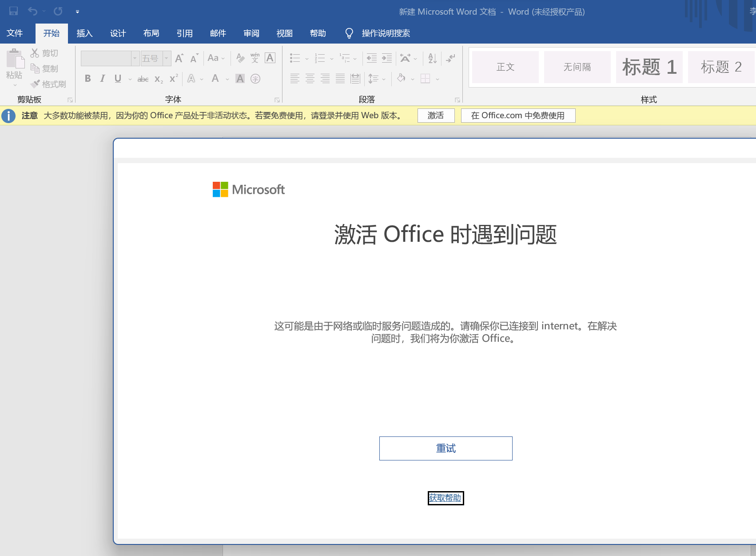Click the 粘贴 paste icon
Viewport: 756px width, 556px height.
point(15,59)
